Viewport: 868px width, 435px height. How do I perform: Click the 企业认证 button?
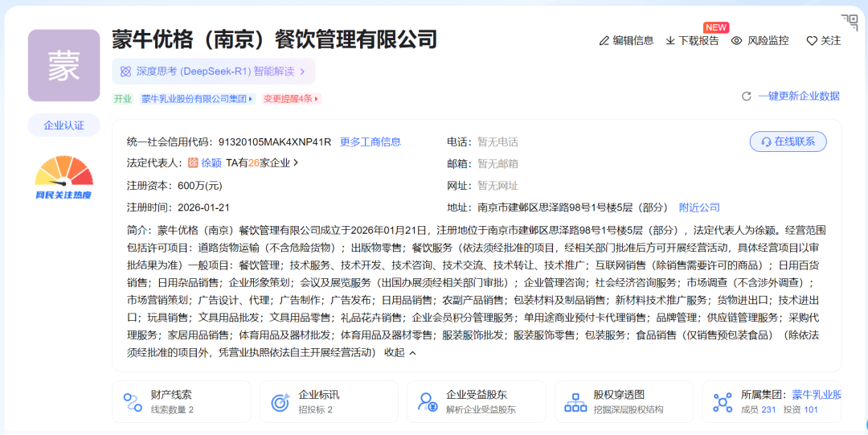click(x=64, y=125)
